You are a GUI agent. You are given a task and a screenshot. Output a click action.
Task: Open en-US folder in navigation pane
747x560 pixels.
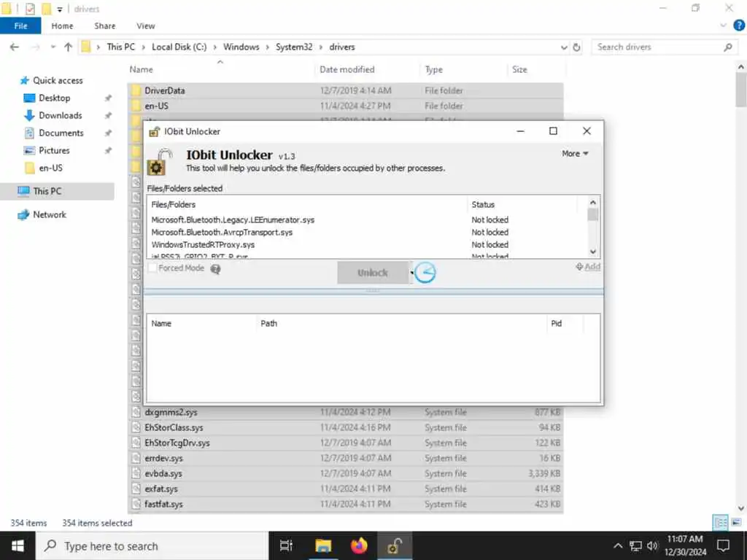(50, 168)
